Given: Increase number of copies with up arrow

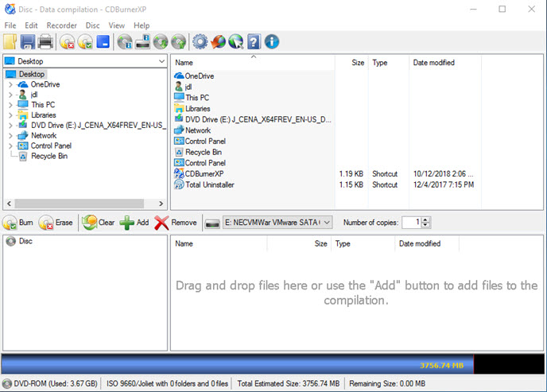Looking at the screenshot, I should click(x=425, y=219).
